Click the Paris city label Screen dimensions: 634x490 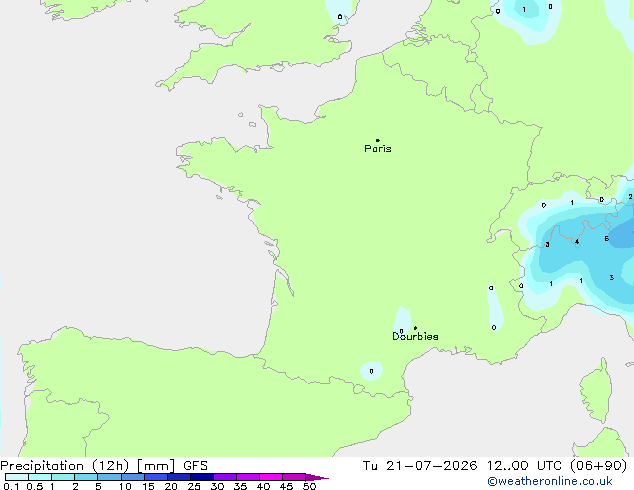click(x=378, y=149)
